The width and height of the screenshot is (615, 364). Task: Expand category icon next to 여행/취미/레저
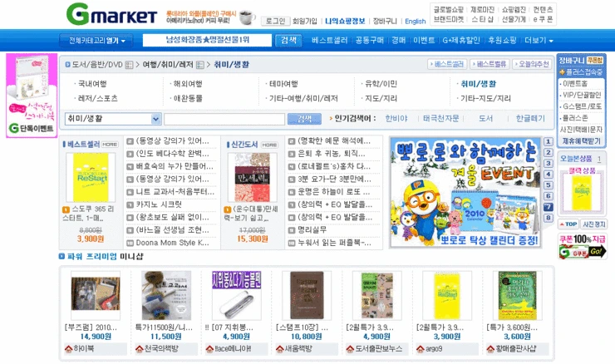[x=200, y=65]
